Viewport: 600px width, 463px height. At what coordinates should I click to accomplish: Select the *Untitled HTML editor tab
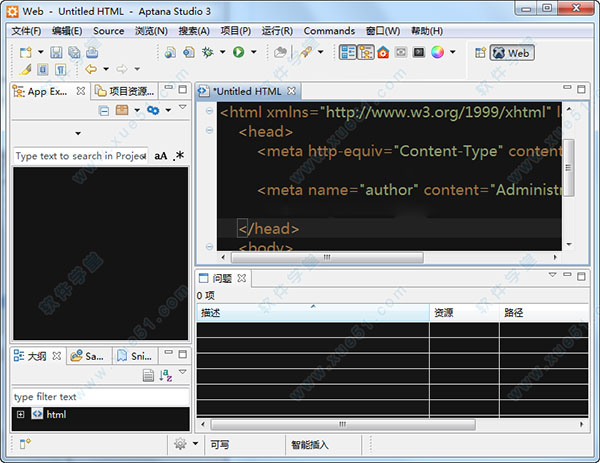tap(246, 91)
